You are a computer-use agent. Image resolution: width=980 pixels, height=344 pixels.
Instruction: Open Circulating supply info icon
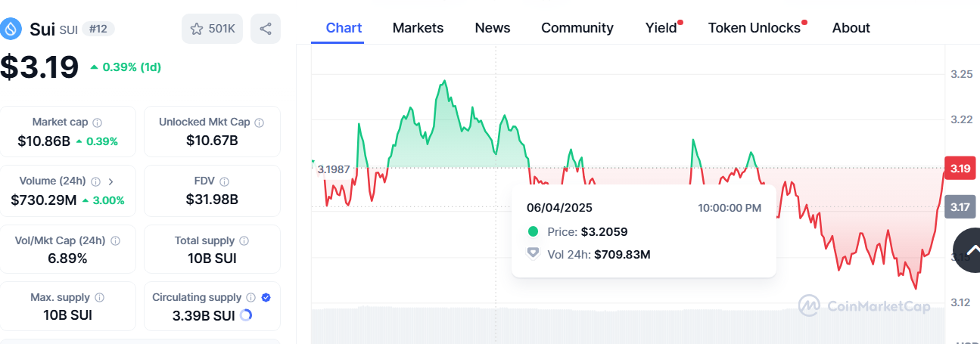point(250,298)
